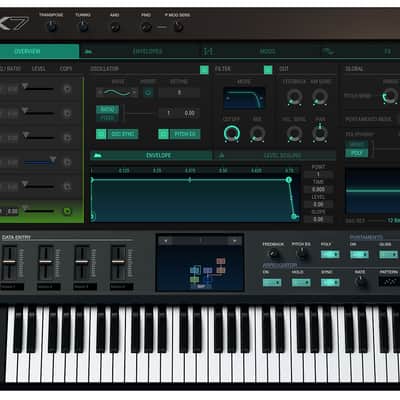The width and height of the screenshot is (400, 400).
Task: Click the Invert waveform button in the Oscillator
Action: [148, 92]
